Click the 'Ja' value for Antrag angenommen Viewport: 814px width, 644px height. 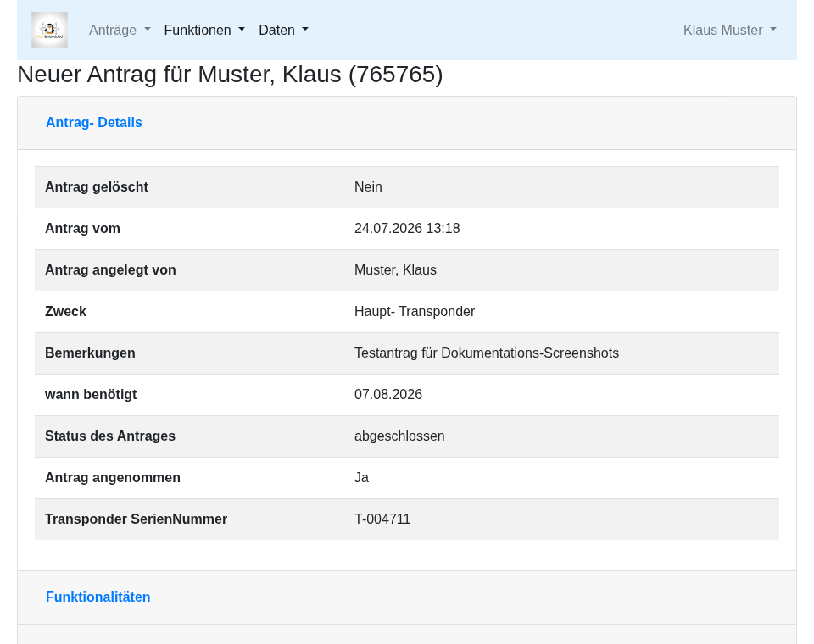pyautogui.click(x=362, y=477)
